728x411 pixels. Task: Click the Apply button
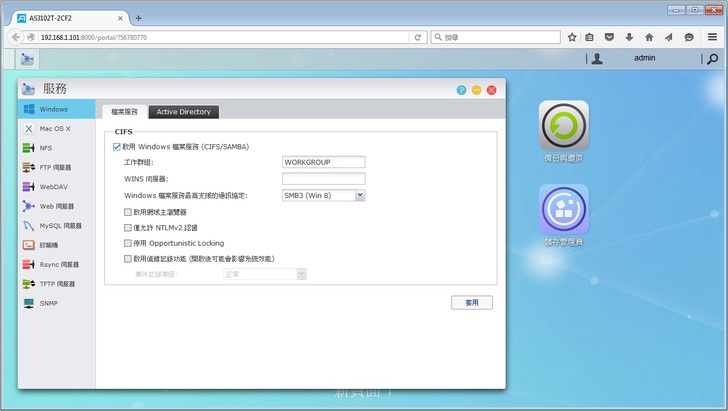(x=472, y=302)
